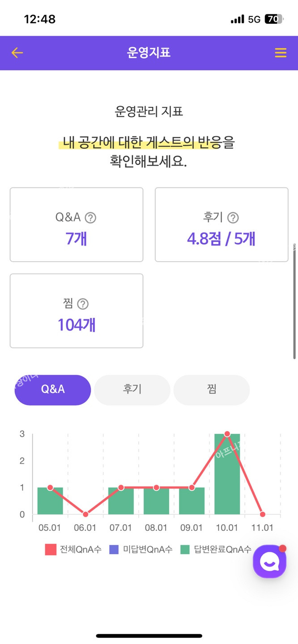Tap the help icon next to Q&A
Screen dimensions: 298x644
click(90, 218)
